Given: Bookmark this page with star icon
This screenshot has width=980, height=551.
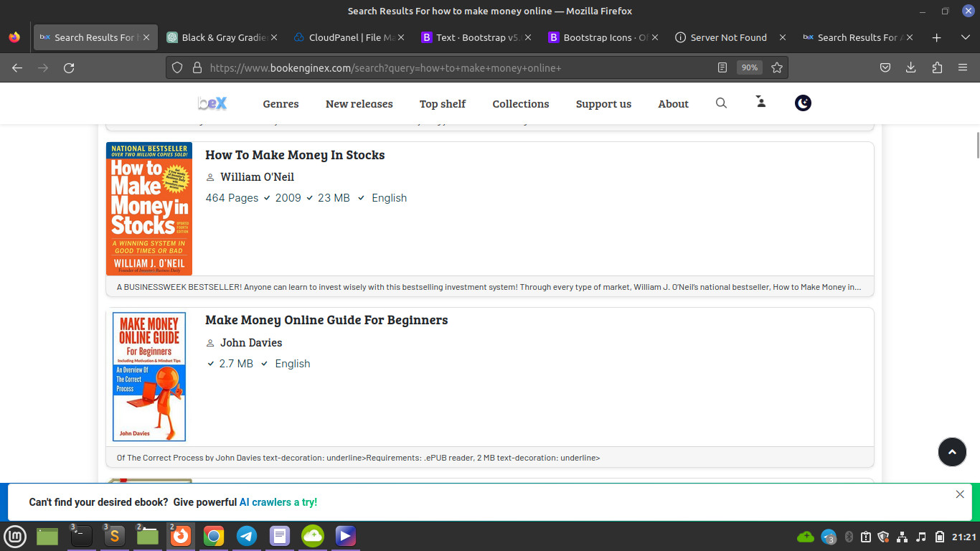Looking at the screenshot, I should (776, 67).
